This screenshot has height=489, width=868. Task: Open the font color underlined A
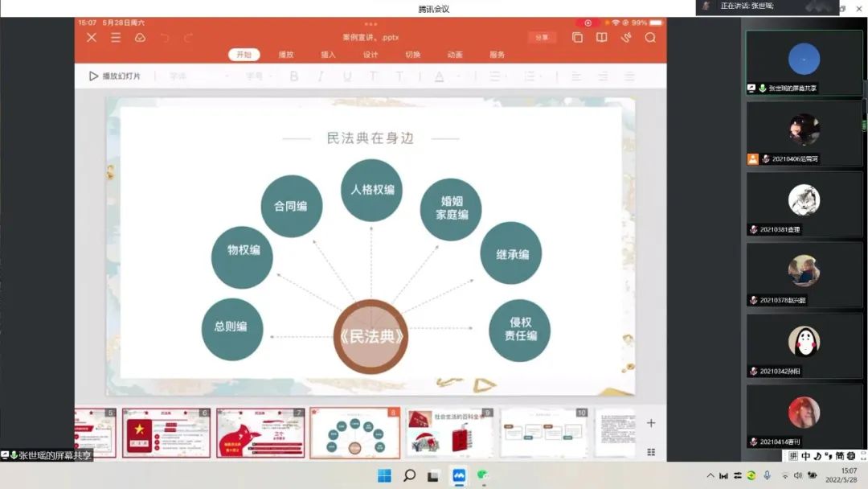click(x=440, y=76)
